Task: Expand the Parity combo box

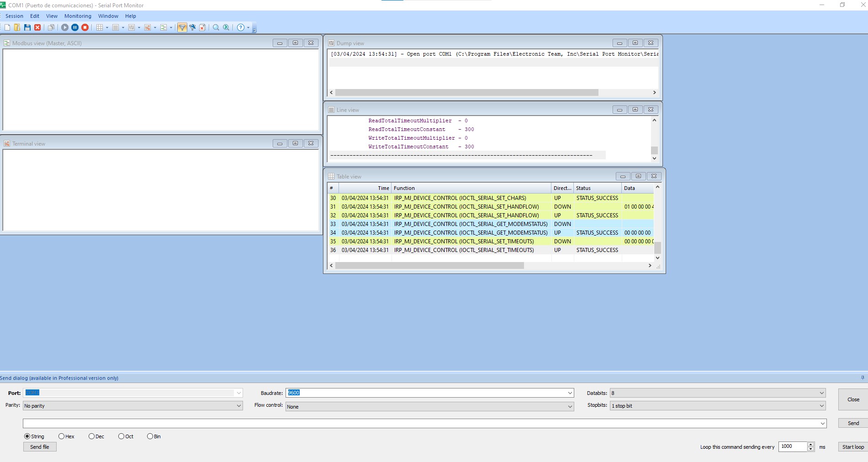Action: 238,406
